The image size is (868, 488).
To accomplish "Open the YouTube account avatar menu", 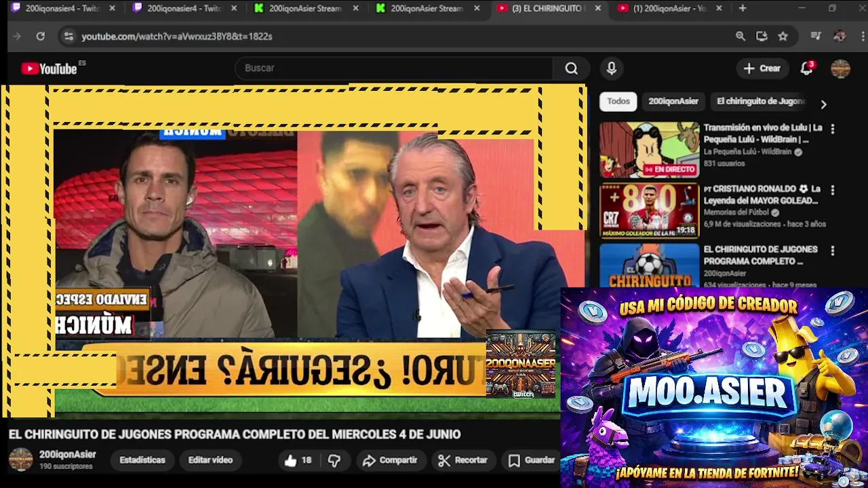I will (x=840, y=68).
